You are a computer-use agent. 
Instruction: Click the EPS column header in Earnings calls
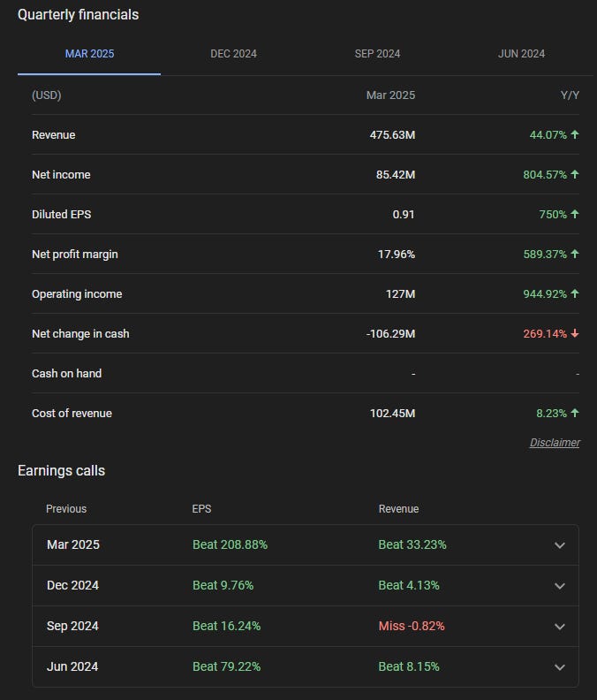pyautogui.click(x=201, y=509)
